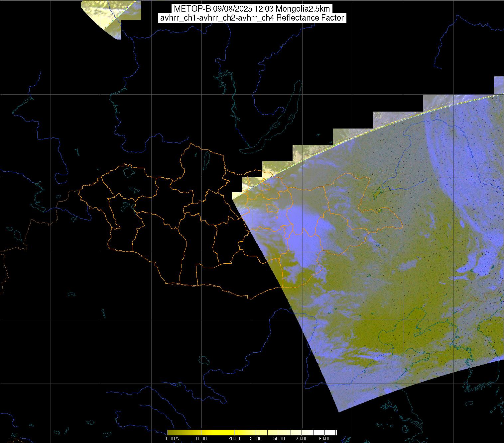
Task: Click inside the Lake Baikal outline
Action: point(279,124)
